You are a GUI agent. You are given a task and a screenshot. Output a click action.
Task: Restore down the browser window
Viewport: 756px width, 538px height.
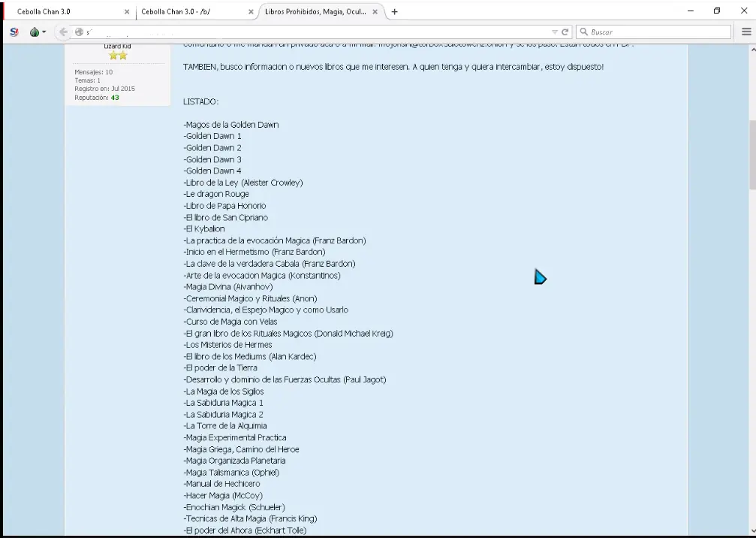[717, 11]
